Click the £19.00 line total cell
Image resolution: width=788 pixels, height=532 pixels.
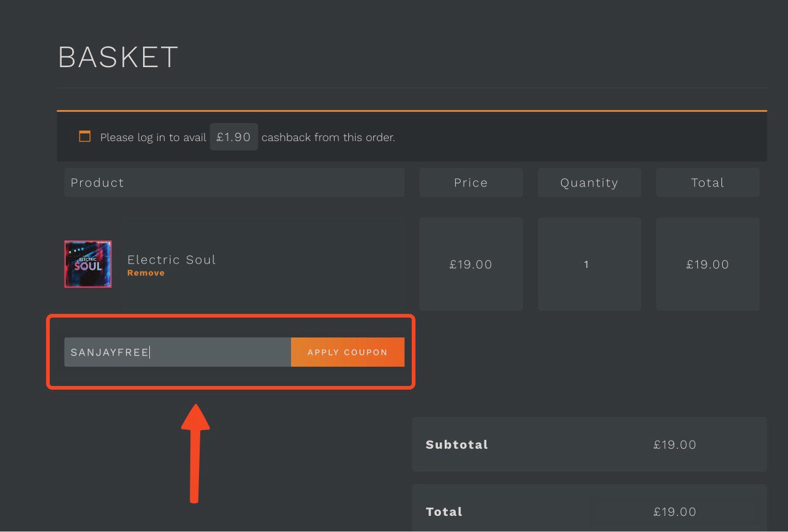tap(707, 265)
